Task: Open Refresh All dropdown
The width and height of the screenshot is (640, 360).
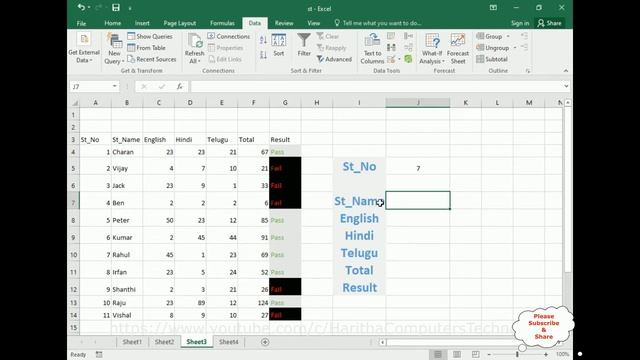Action: point(195,49)
